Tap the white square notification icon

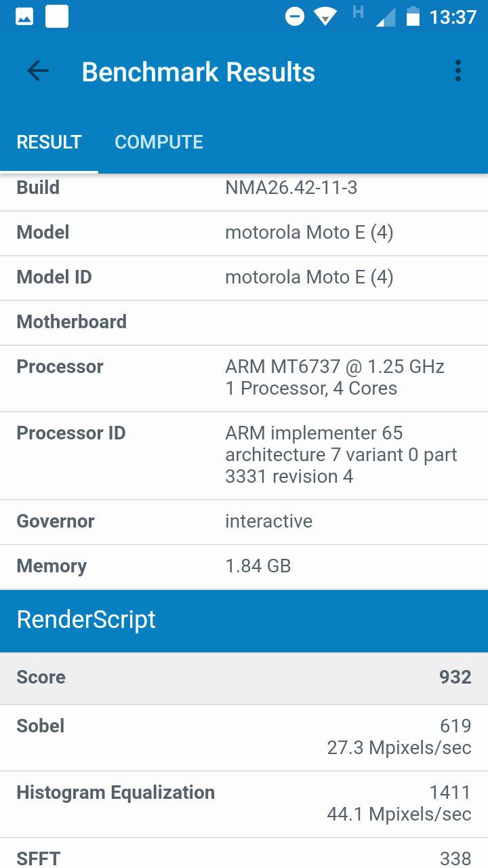coord(57,16)
